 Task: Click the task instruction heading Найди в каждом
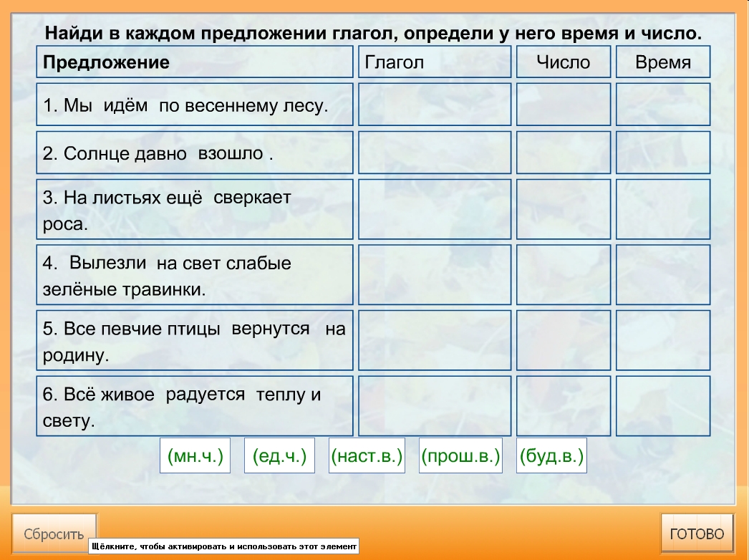tap(374, 33)
